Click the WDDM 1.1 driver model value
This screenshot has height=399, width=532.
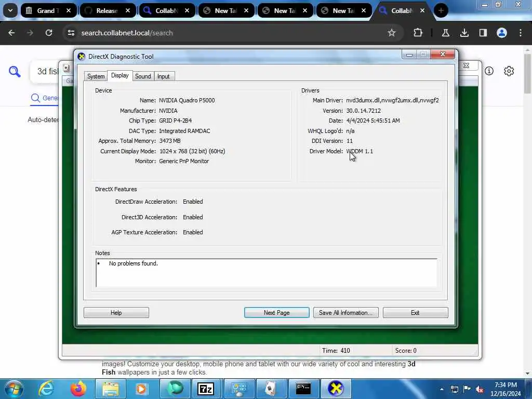[x=360, y=151]
